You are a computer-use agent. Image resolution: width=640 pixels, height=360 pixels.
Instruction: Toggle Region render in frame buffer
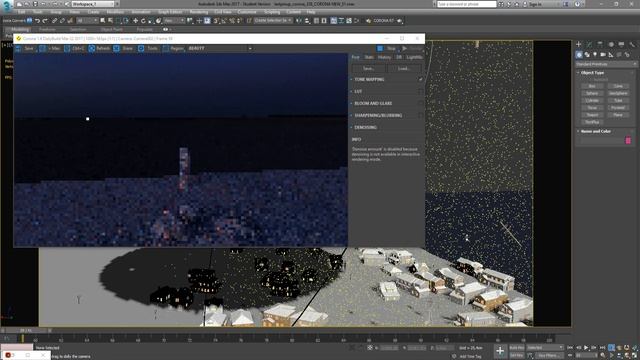pos(173,48)
